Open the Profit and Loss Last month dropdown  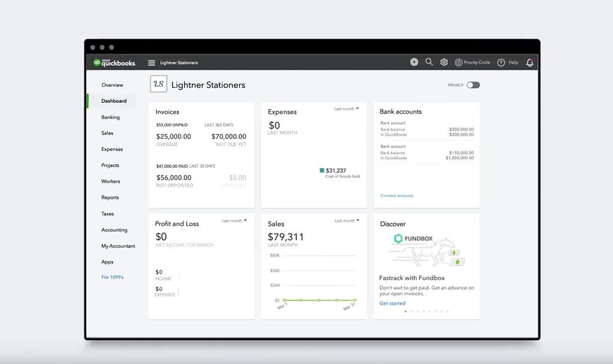click(234, 221)
